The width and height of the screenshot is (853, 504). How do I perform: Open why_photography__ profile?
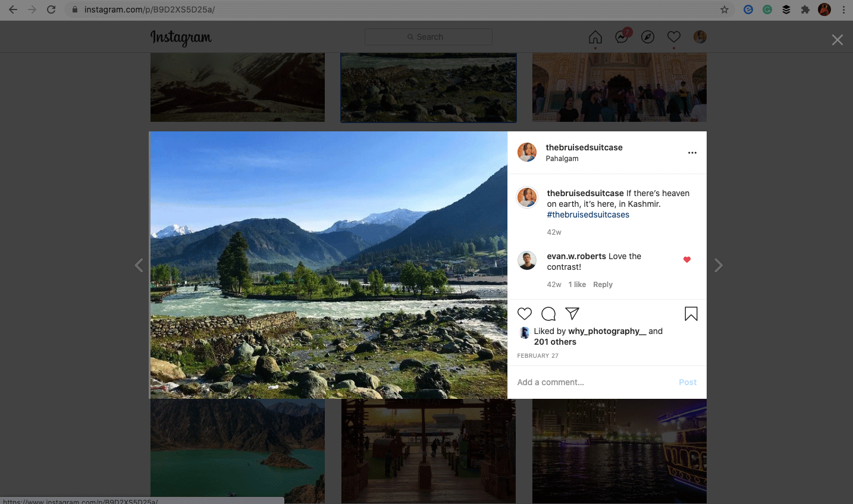coord(607,331)
